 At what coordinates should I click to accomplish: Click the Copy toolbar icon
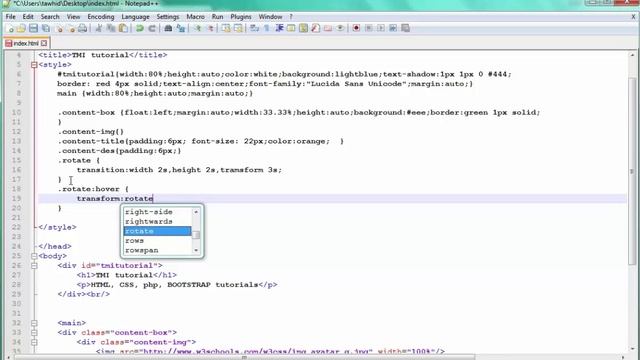click(x=111, y=28)
